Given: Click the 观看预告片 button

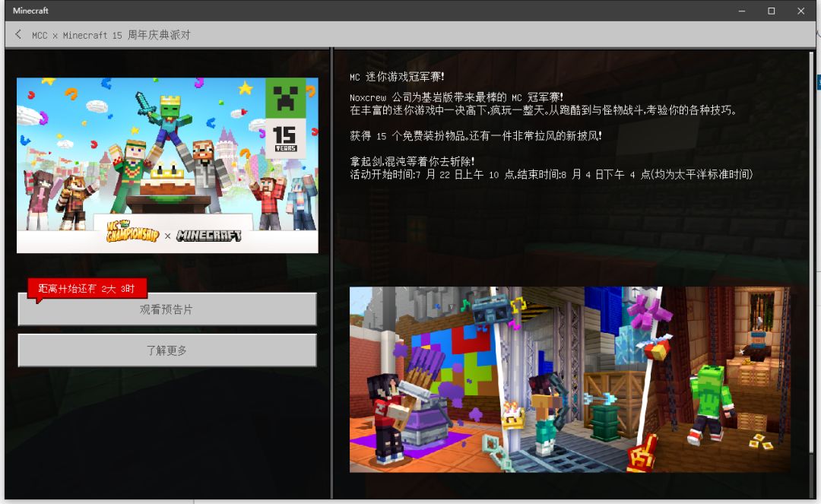Looking at the screenshot, I should click(x=167, y=309).
